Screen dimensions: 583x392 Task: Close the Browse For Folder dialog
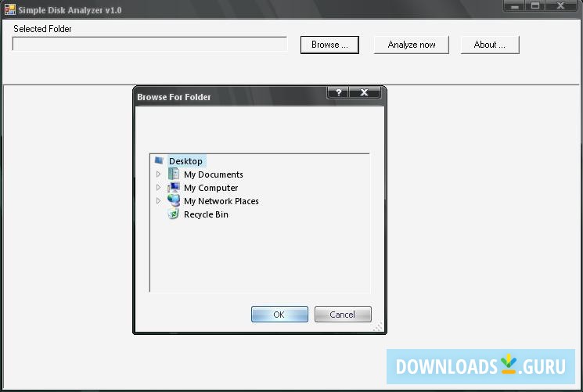pyautogui.click(x=365, y=92)
